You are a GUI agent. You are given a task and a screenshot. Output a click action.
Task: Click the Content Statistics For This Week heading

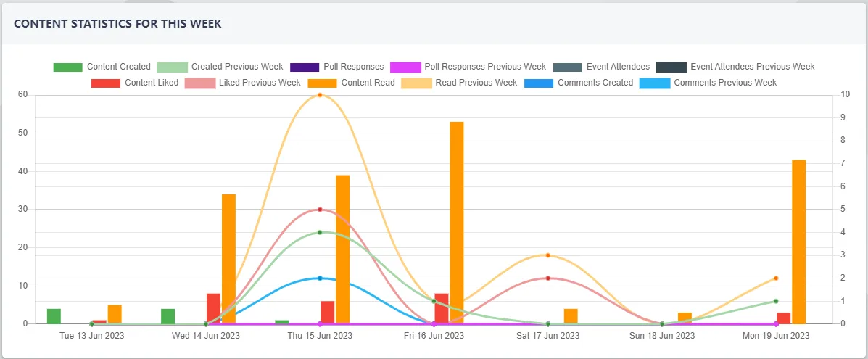point(118,23)
